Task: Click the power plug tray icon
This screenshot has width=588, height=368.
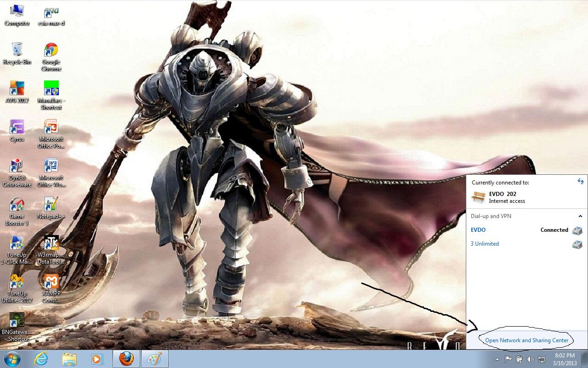Action: [520, 359]
